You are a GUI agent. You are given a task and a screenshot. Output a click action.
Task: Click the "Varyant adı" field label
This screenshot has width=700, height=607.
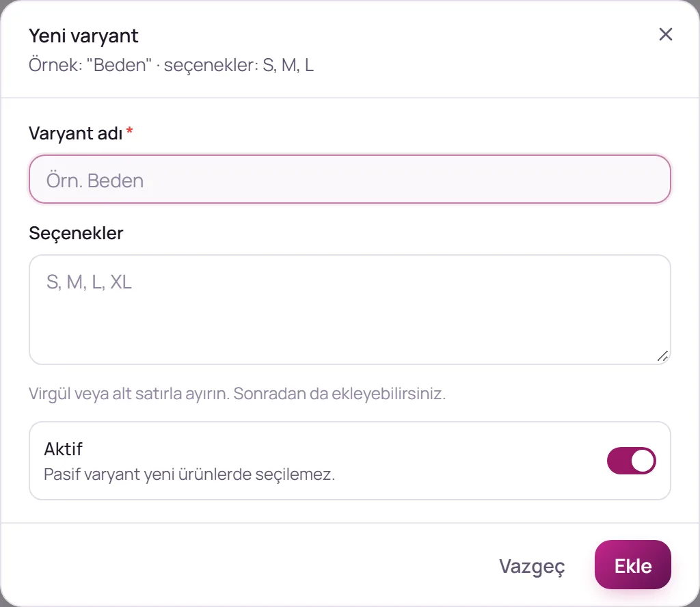pos(75,133)
